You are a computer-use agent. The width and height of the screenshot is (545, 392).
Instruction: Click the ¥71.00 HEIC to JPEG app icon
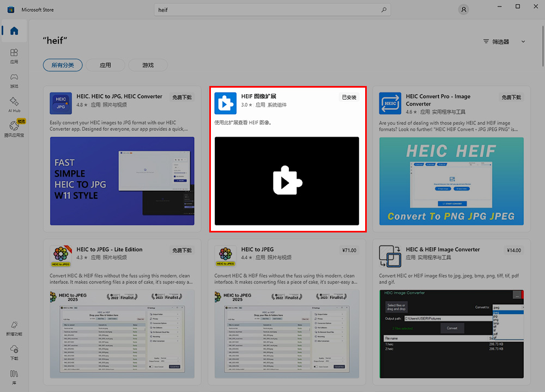point(226,256)
